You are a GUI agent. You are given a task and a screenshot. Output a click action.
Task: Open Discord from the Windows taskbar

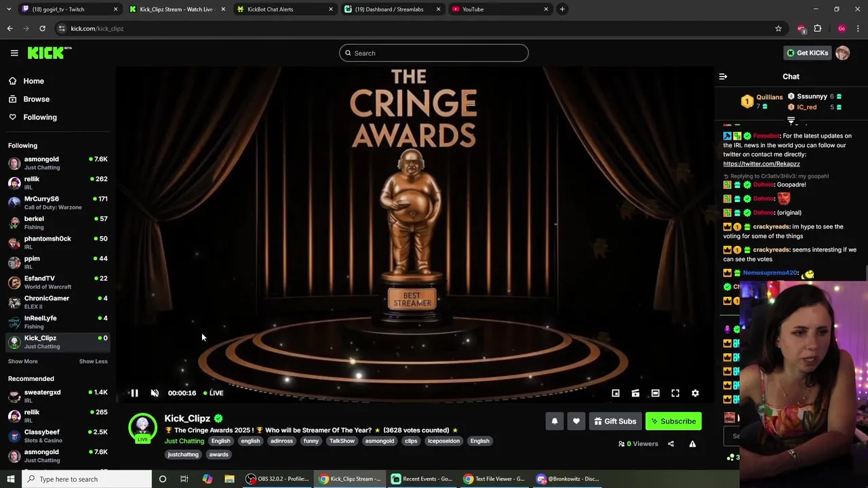568,479
